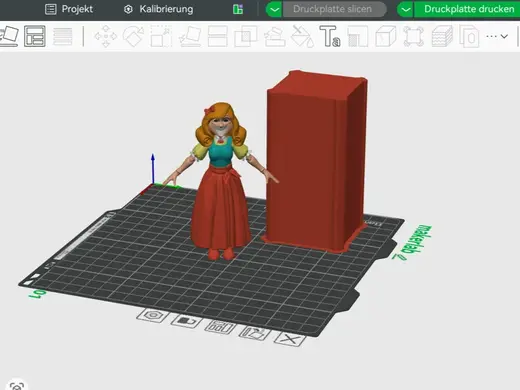Viewport: 520px width, 390px height.
Task: Remove the plate with X icon
Action: point(290,339)
